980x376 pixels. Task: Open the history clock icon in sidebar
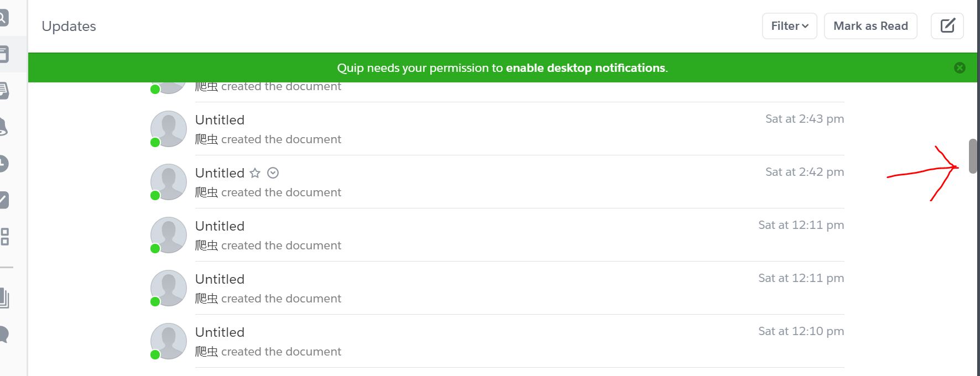coord(3,164)
